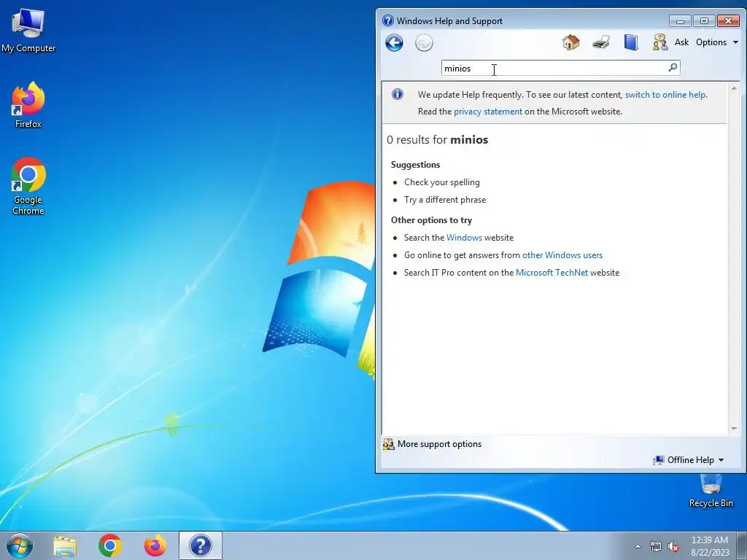Show hidden system tray icons
This screenshot has width=747, height=560.
click(638, 547)
